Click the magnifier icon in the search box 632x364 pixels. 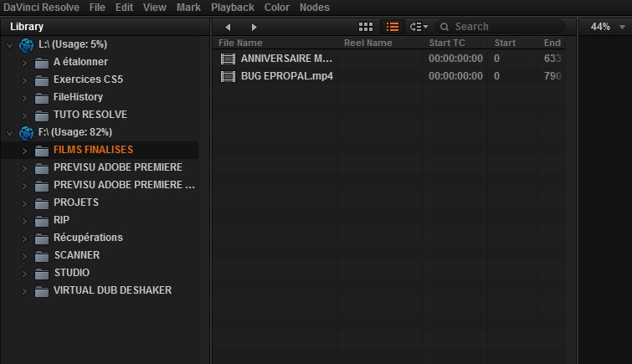pos(444,27)
